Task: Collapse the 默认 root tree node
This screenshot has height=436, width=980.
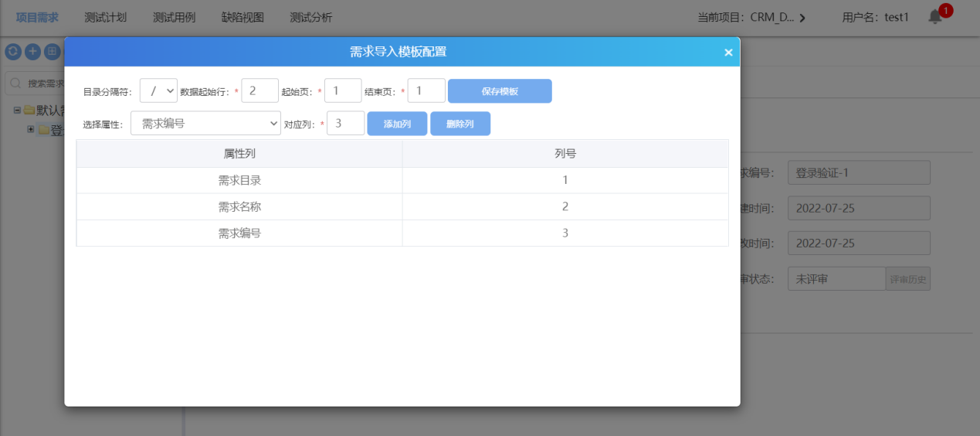Action: [x=17, y=110]
